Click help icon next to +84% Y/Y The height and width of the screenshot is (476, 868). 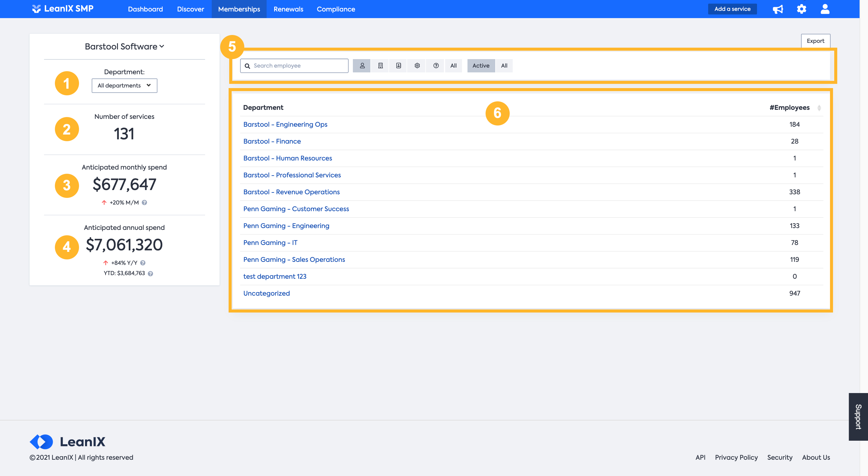point(143,263)
